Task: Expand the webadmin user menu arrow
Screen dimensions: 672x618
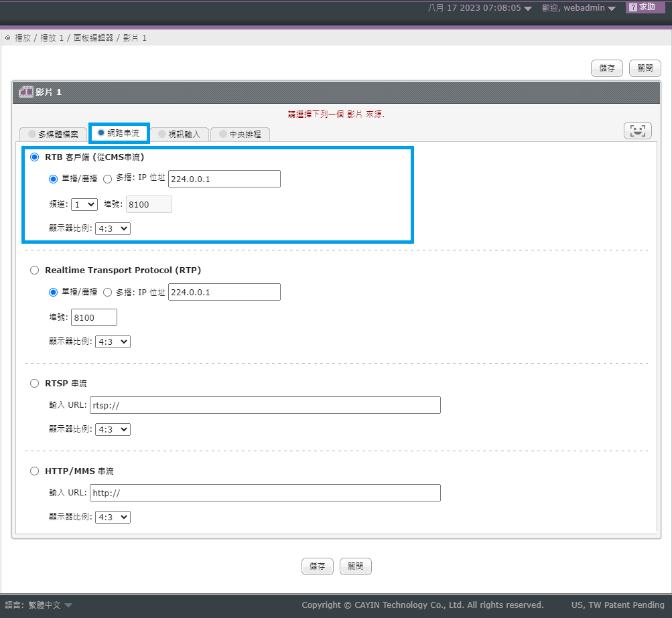Action: [612, 9]
